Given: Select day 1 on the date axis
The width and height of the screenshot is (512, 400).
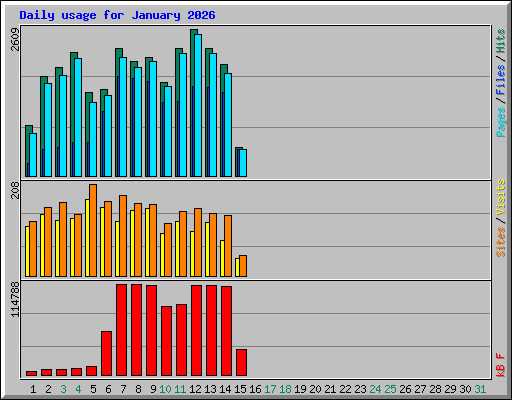Looking at the screenshot, I should pyautogui.click(x=33, y=389).
